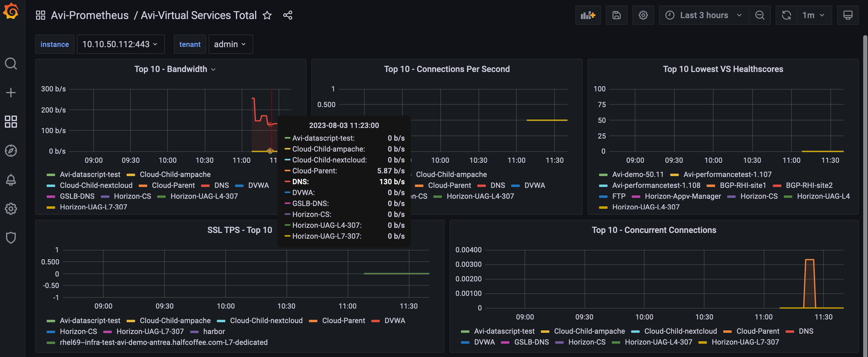
Task: Select Horizon-UAG-L4 in Healthscores legend
Action: tap(823, 196)
